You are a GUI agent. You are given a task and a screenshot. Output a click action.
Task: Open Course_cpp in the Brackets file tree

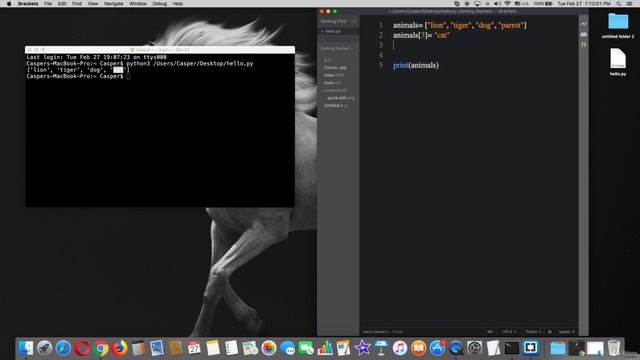[x=335, y=68]
